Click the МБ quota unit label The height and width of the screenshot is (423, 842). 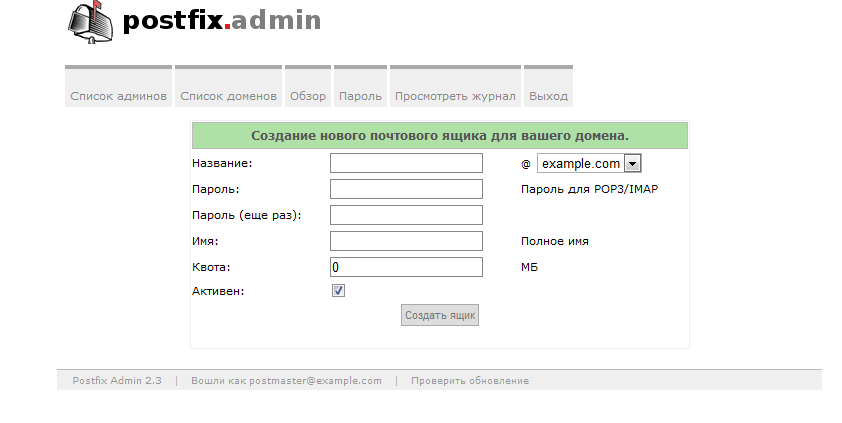(x=529, y=267)
